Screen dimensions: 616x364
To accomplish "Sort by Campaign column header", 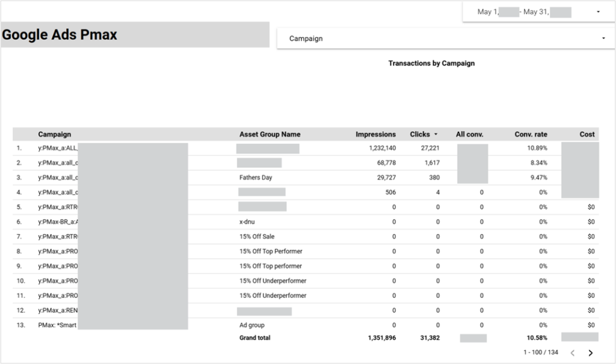I will tap(55, 134).
